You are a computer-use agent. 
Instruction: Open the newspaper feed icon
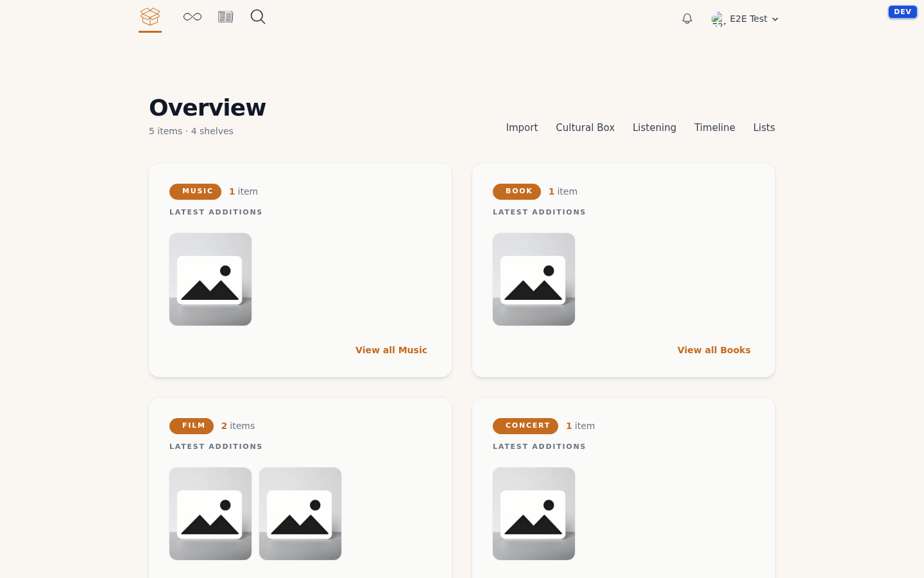click(225, 17)
